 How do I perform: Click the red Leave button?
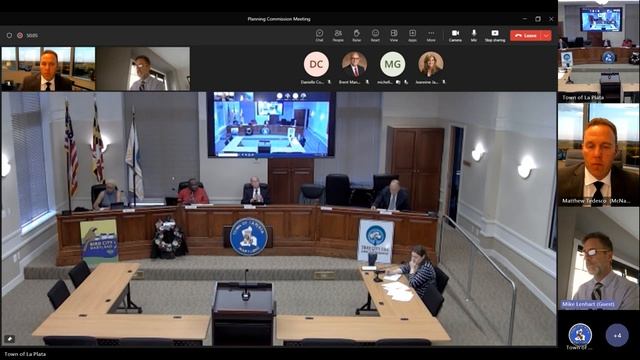(x=526, y=36)
